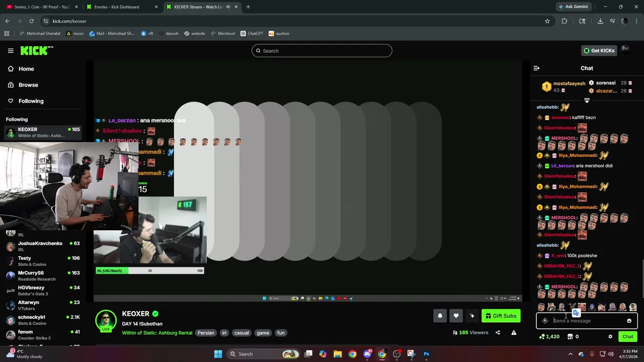Screen dimensions: 644x362
Task: Click the chat identity badge icon
Action: [545, 321]
